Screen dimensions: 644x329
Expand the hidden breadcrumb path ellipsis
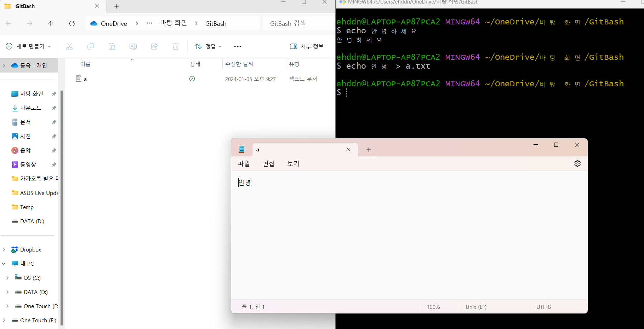[149, 23]
